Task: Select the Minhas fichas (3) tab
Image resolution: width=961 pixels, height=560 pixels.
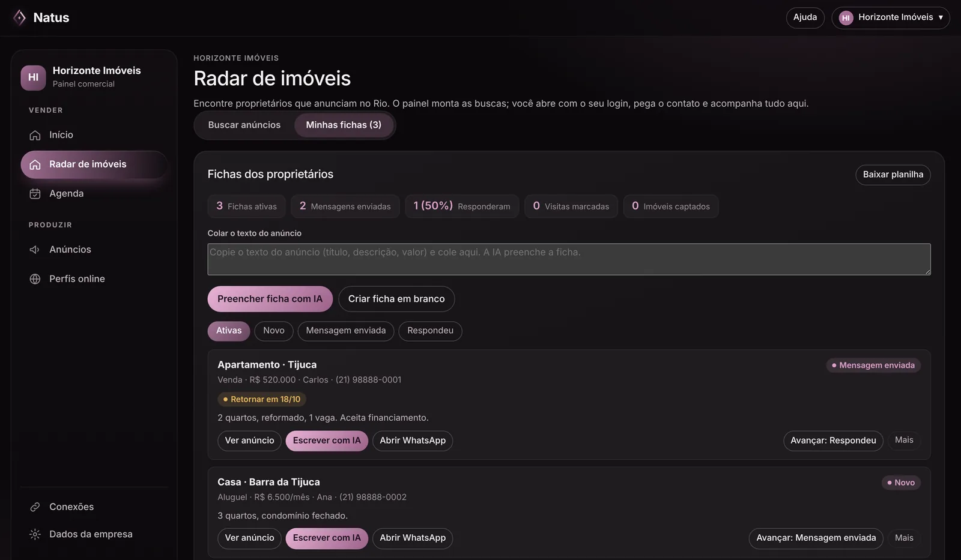Action: click(x=344, y=125)
